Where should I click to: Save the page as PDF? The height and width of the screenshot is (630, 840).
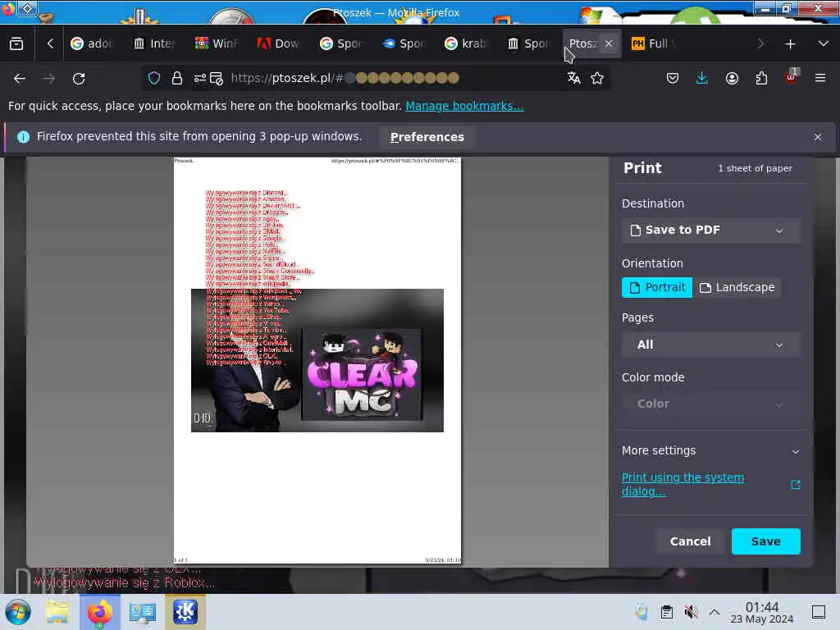tap(766, 541)
